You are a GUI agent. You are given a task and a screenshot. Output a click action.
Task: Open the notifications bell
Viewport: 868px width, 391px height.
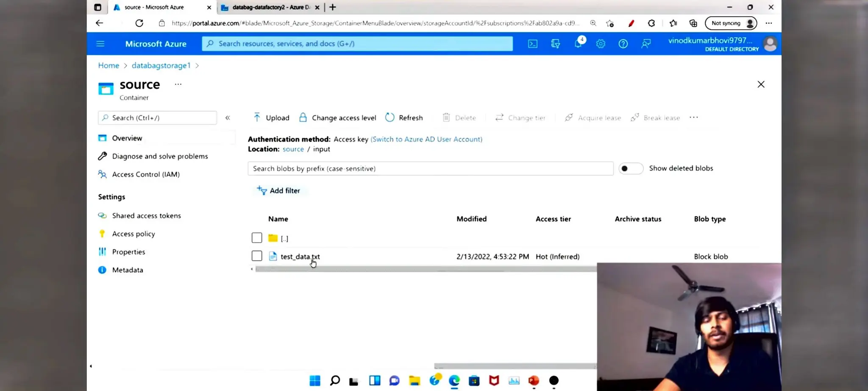click(578, 43)
